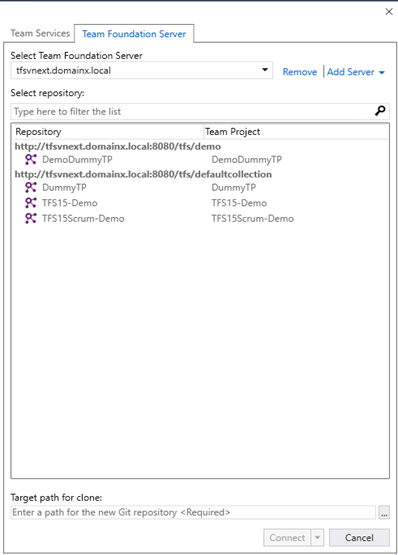Sort by the Team Project column header
398x555 pixels.
296,132
